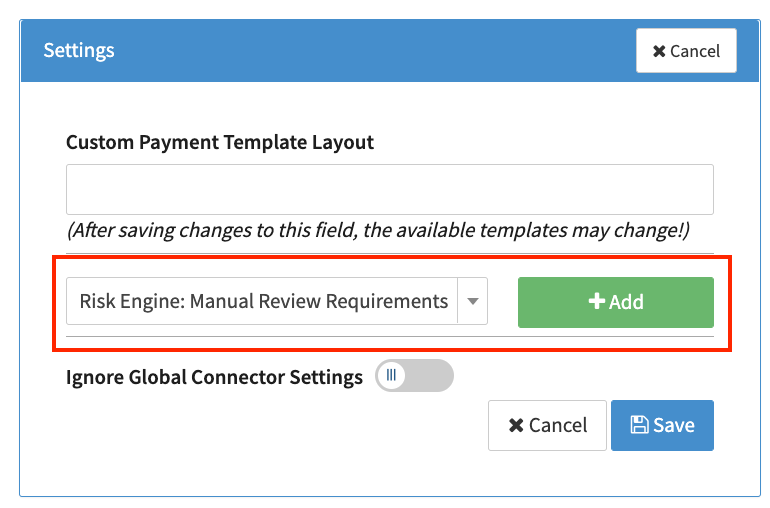Click the floppy disk icon on Save
The height and width of the screenshot is (508, 770).
[639, 425]
